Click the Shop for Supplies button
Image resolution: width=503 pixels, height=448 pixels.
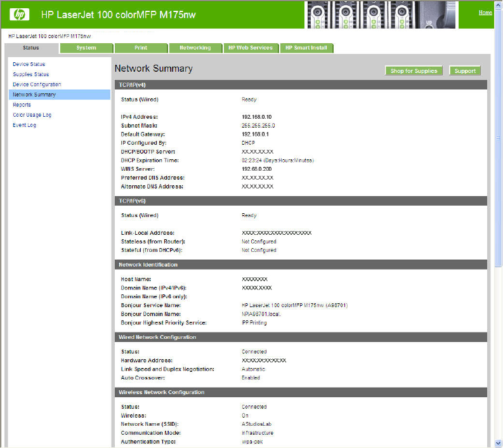tap(414, 71)
